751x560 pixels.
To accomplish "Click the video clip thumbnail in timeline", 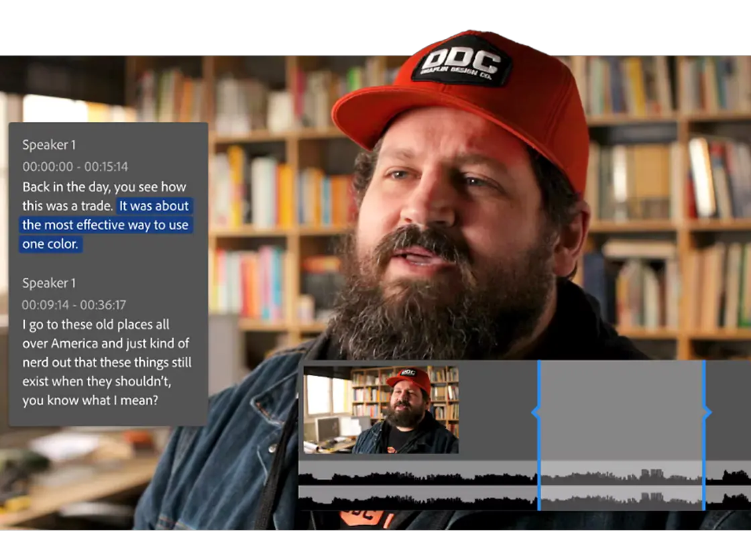I will point(382,410).
